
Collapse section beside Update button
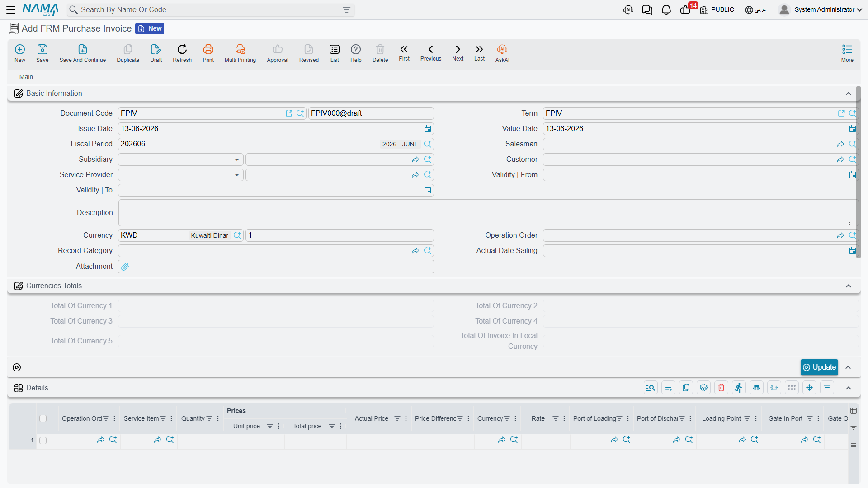tap(849, 367)
